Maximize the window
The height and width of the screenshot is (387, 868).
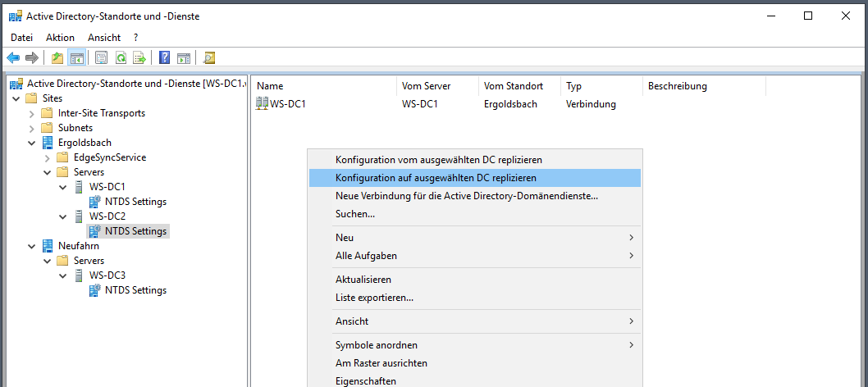coord(807,16)
